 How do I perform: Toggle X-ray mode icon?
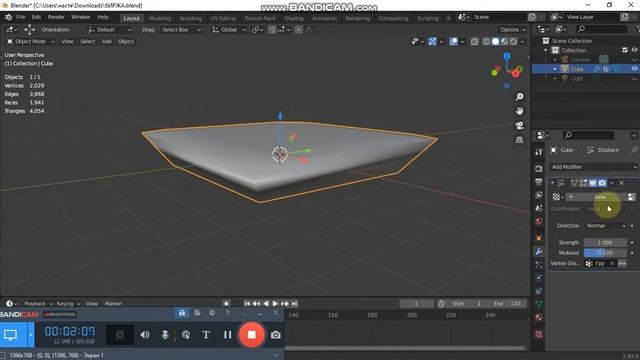[x=474, y=42]
